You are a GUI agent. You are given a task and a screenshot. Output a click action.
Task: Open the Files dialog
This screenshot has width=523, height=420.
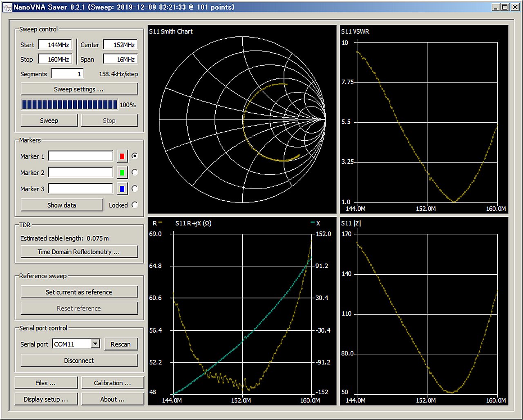[x=46, y=383]
